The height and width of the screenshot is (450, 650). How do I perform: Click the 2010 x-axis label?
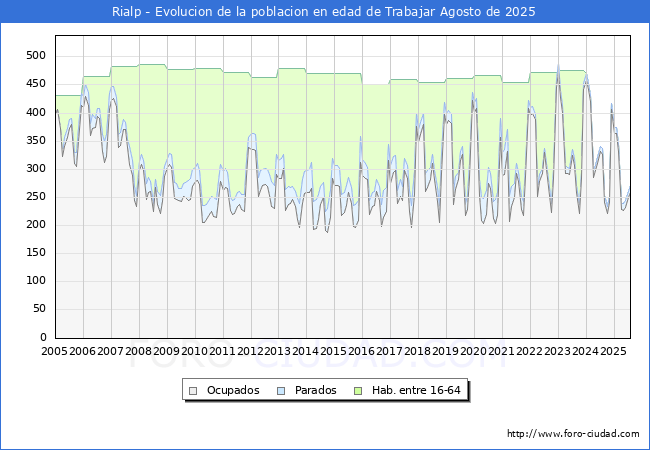[194, 351]
